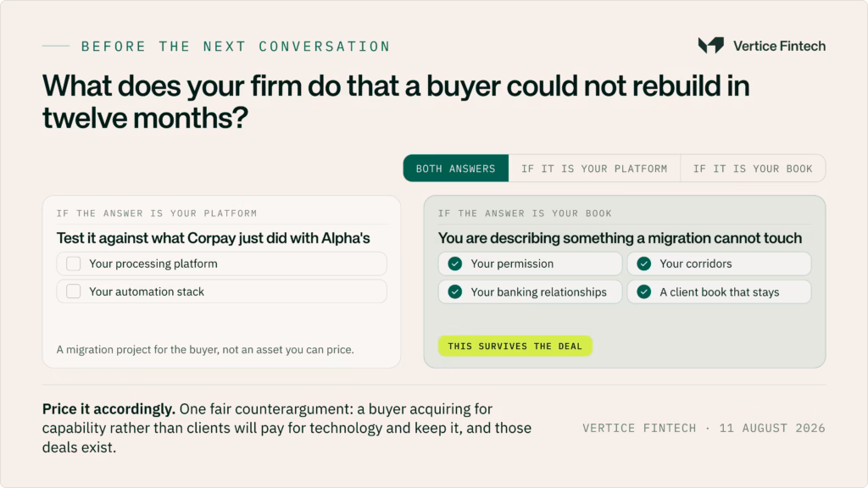This screenshot has height=488, width=868.
Task: Check the "Your processing platform" checkbox
Action: (74, 264)
